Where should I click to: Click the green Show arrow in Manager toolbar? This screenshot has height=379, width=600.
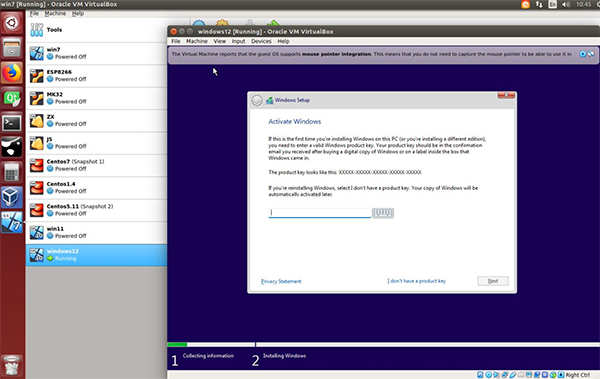point(273,23)
